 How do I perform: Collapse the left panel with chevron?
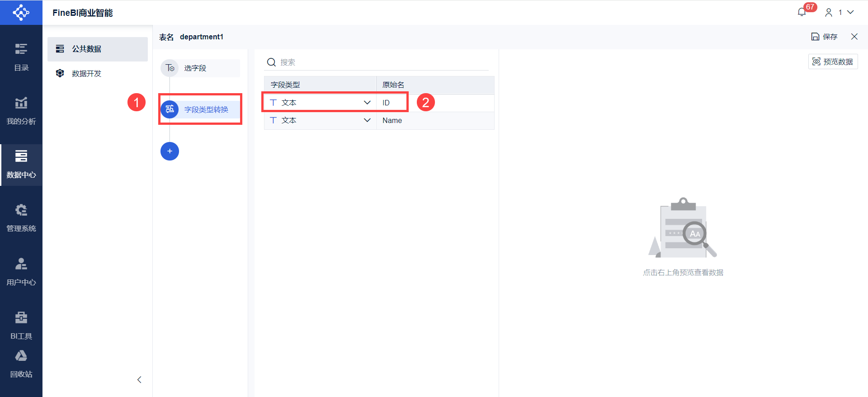click(139, 379)
